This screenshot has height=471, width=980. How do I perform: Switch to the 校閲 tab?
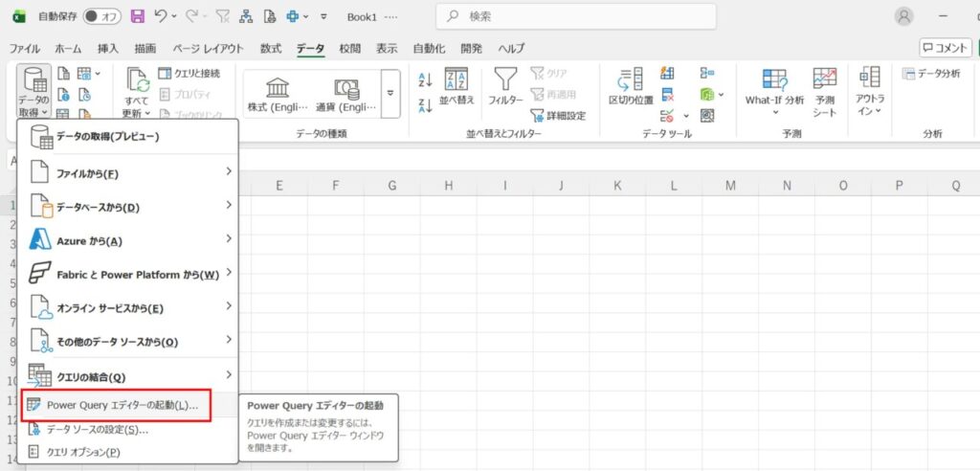pyautogui.click(x=350, y=48)
